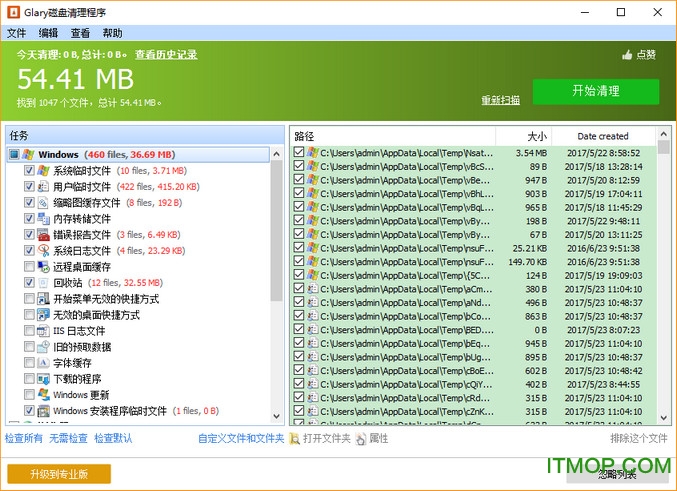Click the 系统日志文件 icon

pos(43,251)
